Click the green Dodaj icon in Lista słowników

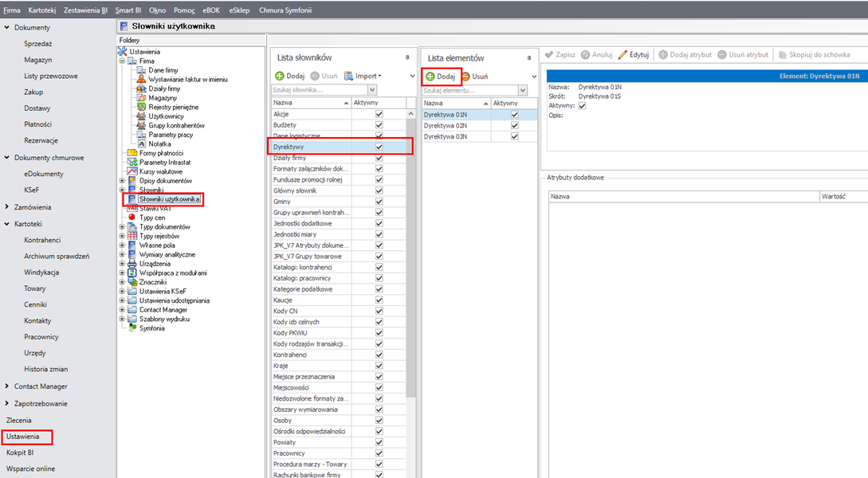click(280, 76)
